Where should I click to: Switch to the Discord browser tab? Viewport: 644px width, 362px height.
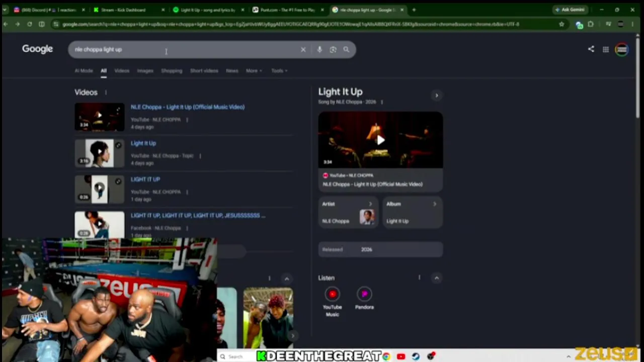49,10
